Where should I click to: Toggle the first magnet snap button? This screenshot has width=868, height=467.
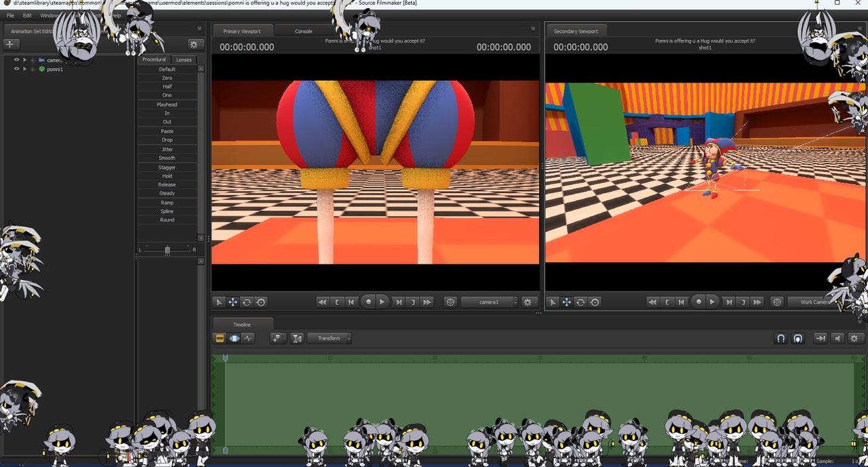pos(781,338)
